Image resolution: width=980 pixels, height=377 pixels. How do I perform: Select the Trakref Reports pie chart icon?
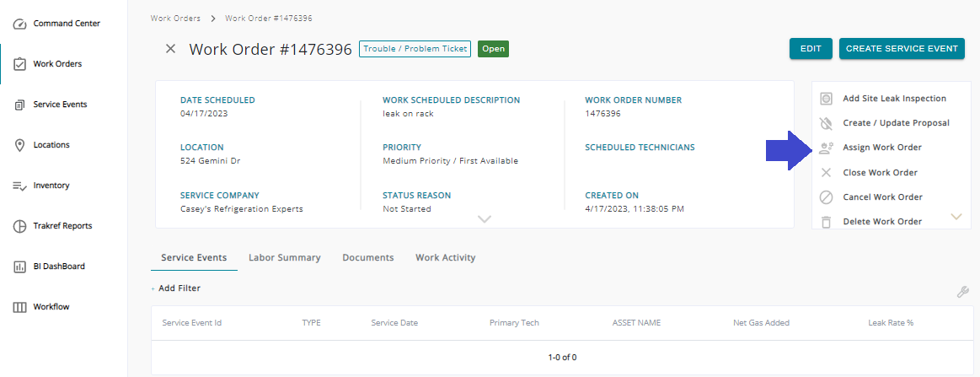(20, 226)
